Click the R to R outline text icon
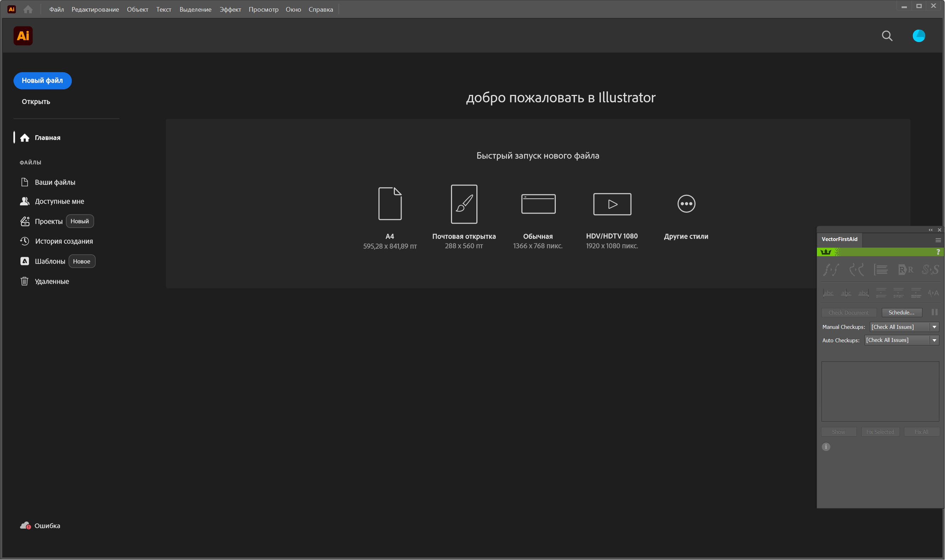This screenshot has height=560, width=945. tap(906, 270)
